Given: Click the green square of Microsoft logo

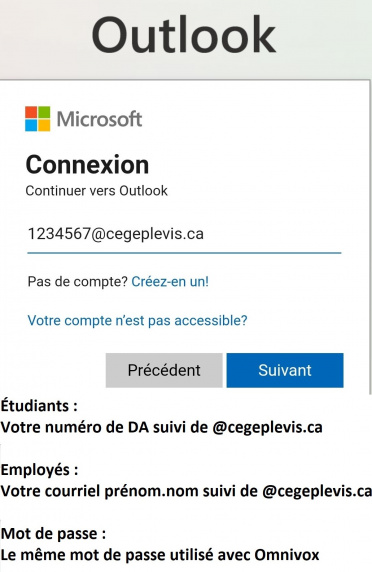Looking at the screenshot, I should coord(44,112).
